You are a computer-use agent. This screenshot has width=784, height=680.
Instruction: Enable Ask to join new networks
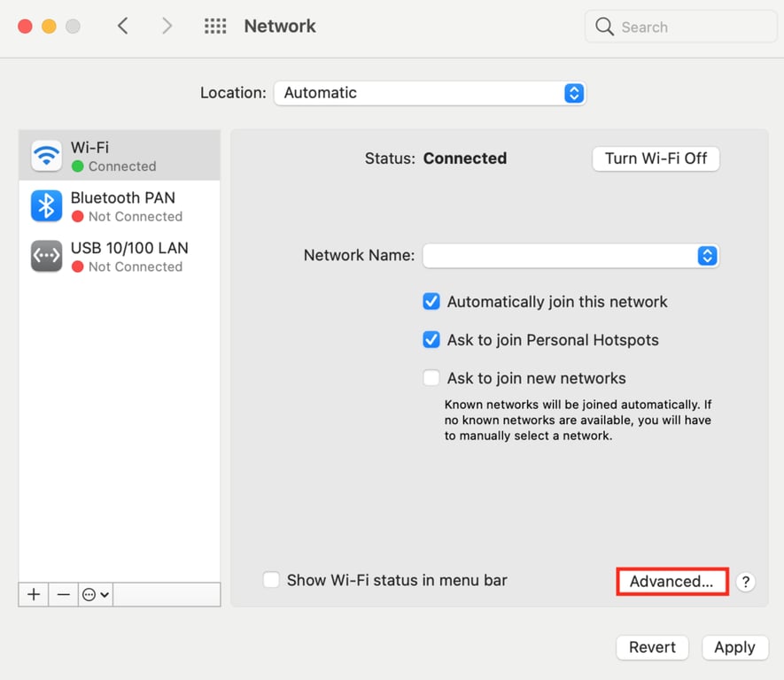click(431, 377)
